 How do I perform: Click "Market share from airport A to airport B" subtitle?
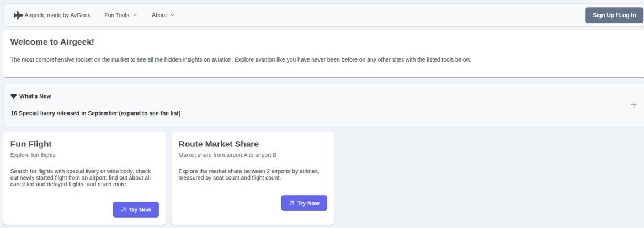[x=227, y=155]
